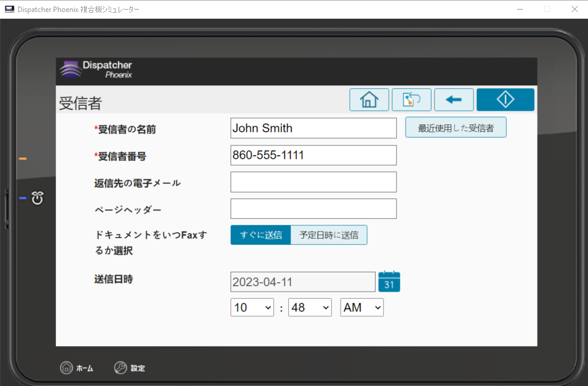Expand the hour dropdown showing 10
Image resolution: width=588 pixels, height=386 pixels.
pos(252,307)
